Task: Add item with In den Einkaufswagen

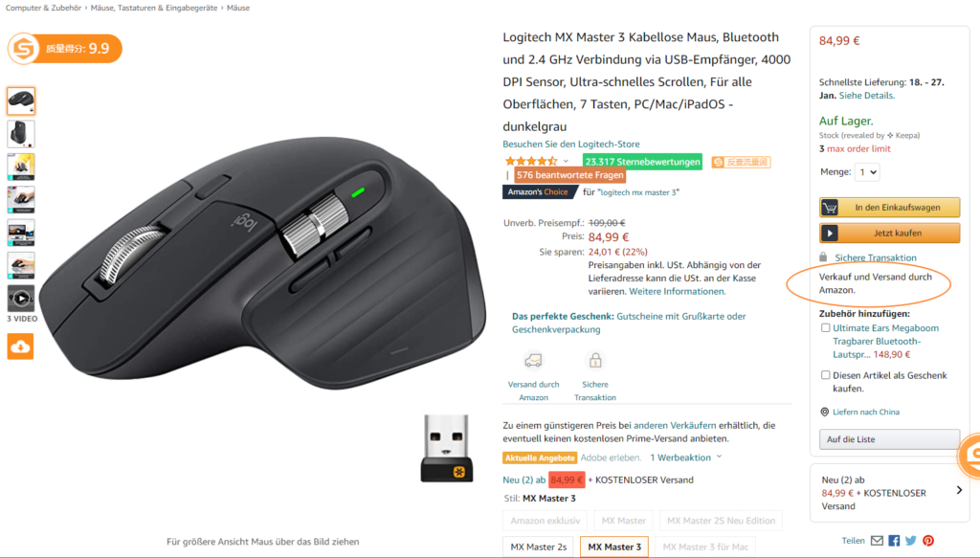Action: [x=889, y=208]
